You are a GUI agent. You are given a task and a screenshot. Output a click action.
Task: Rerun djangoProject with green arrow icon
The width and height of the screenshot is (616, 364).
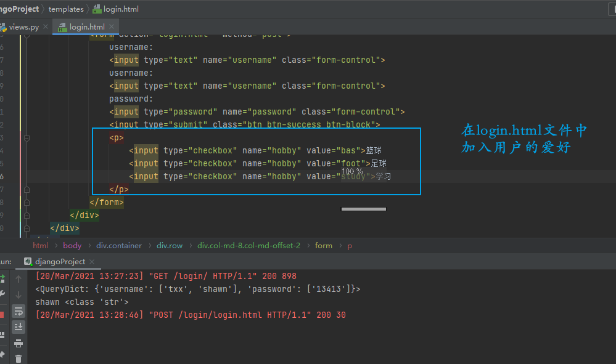click(2, 279)
